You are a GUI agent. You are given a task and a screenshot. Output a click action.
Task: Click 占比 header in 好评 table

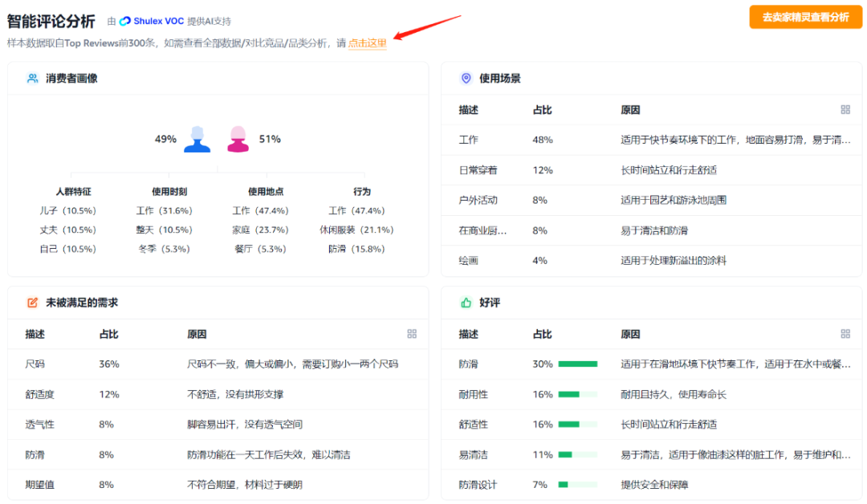pyautogui.click(x=543, y=334)
